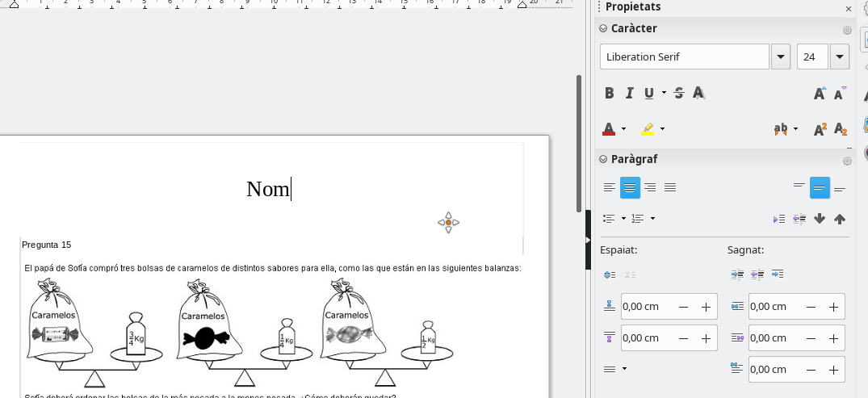The width and height of the screenshot is (868, 398).
Task: Decrease below paragraph spacing with minus
Action: point(684,338)
